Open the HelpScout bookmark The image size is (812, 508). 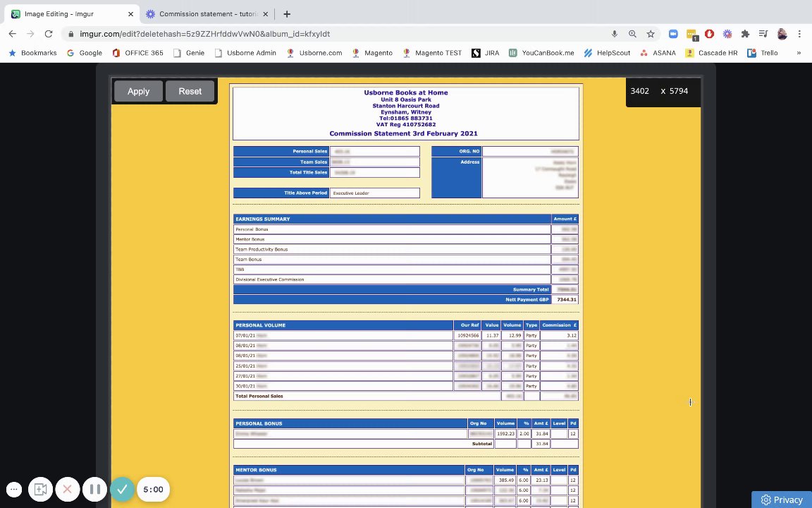coord(606,53)
